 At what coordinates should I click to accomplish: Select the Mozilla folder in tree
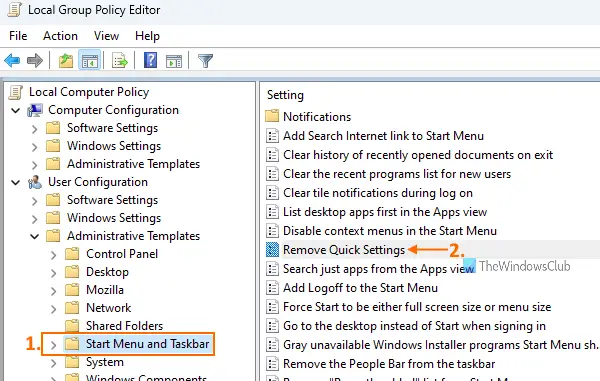(105, 290)
